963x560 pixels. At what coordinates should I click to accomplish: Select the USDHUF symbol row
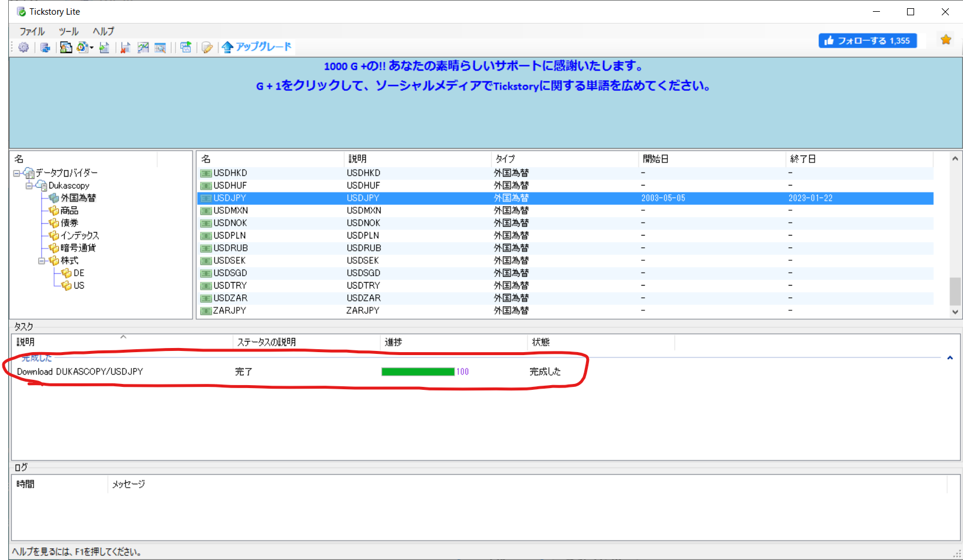(x=565, y=185)
